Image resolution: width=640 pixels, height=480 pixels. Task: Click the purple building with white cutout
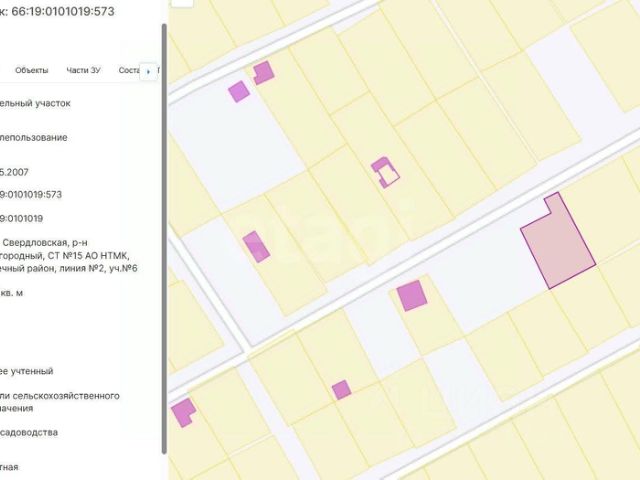385,172
